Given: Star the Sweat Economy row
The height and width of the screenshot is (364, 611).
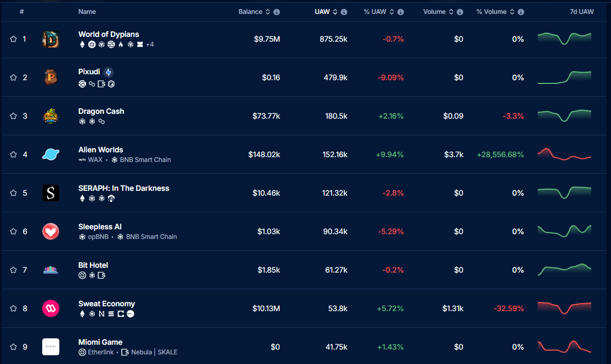Looking at the screenshot, I should (x=13, y=308).
